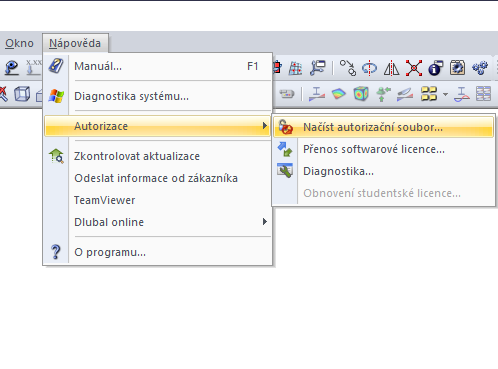This screenshot has height=369, width=498.
Task: Click the update house icon beside Zkontrolovat aktualizace
Action: (x=56, y=156)
